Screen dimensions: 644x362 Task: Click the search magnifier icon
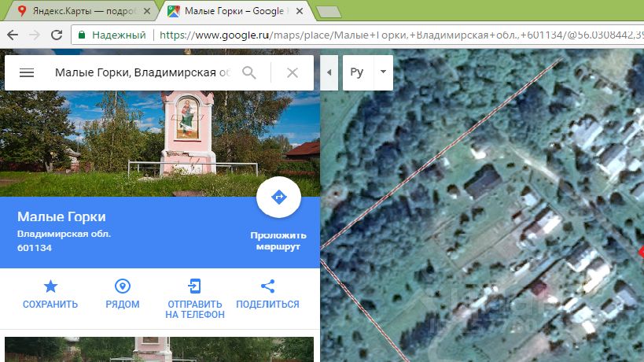click(x=249, y=72)
